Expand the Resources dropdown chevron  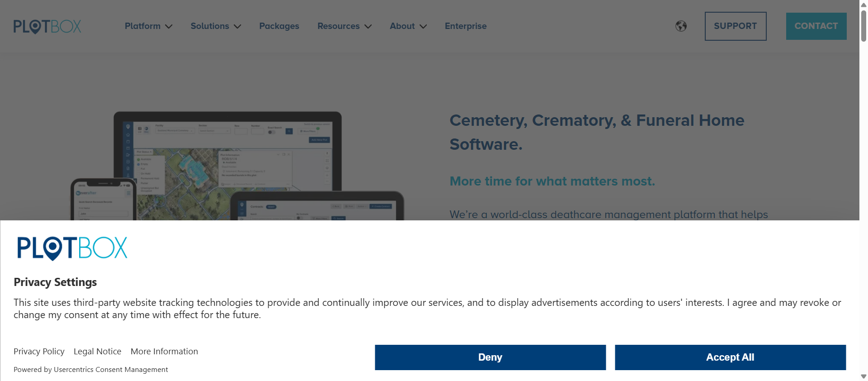point(368,27)
